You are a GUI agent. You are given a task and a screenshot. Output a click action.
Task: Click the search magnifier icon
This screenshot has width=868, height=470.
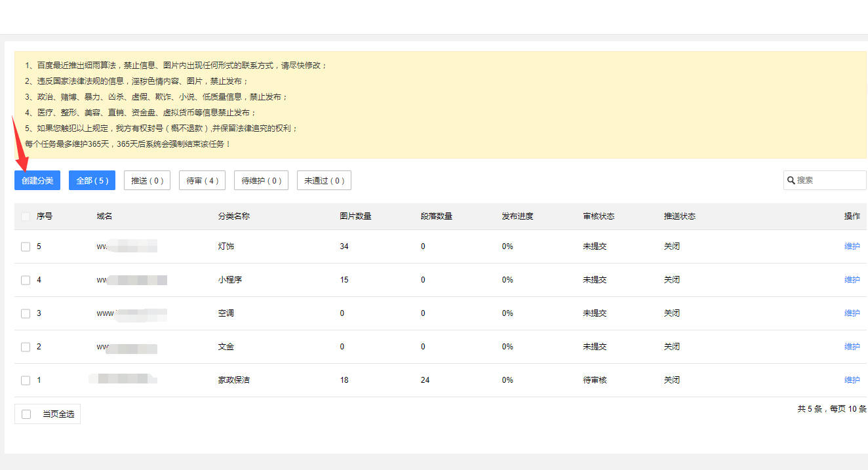coord(791,180)
